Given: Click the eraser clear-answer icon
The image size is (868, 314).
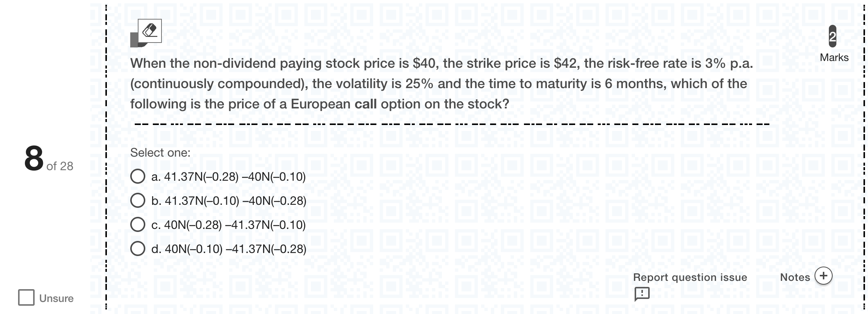Looking at the screenshot, I should [x=150, y=30].
